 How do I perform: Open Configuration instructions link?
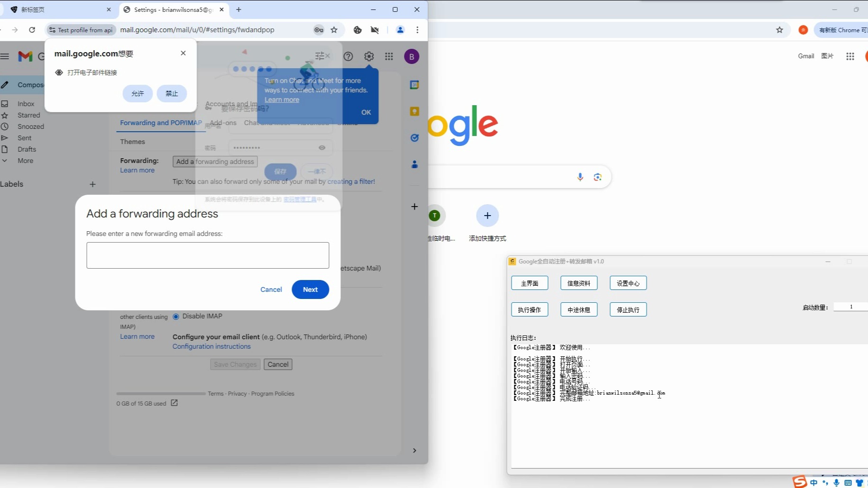coord(211,346)
